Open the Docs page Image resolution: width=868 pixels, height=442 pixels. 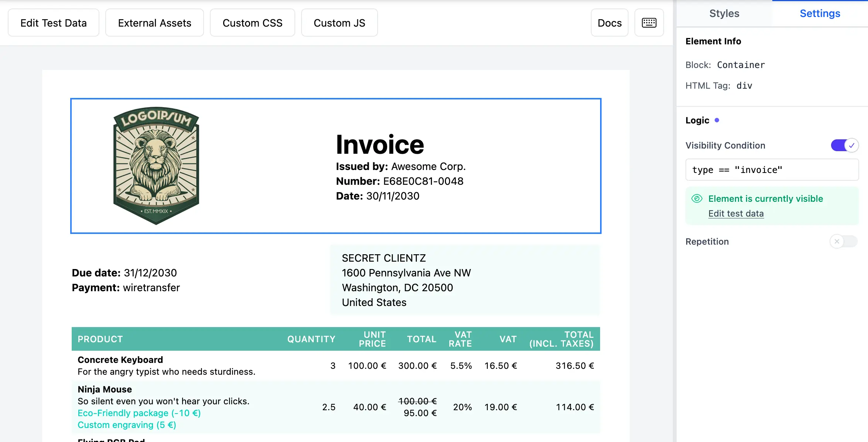609,23
